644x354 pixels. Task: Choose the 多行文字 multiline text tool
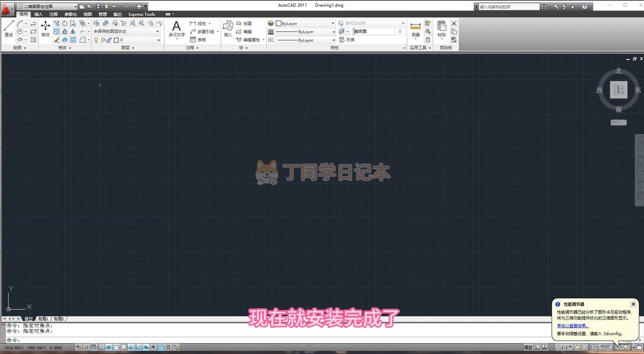177,29
